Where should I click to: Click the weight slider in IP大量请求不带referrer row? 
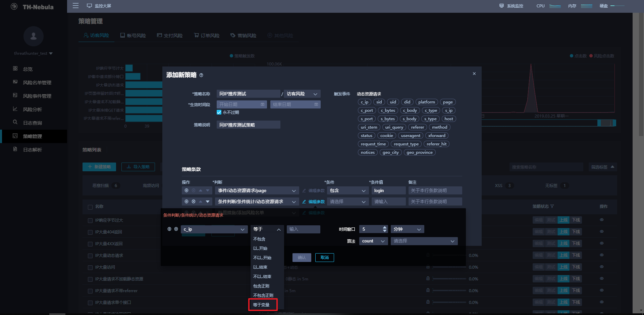click(449, 290)
